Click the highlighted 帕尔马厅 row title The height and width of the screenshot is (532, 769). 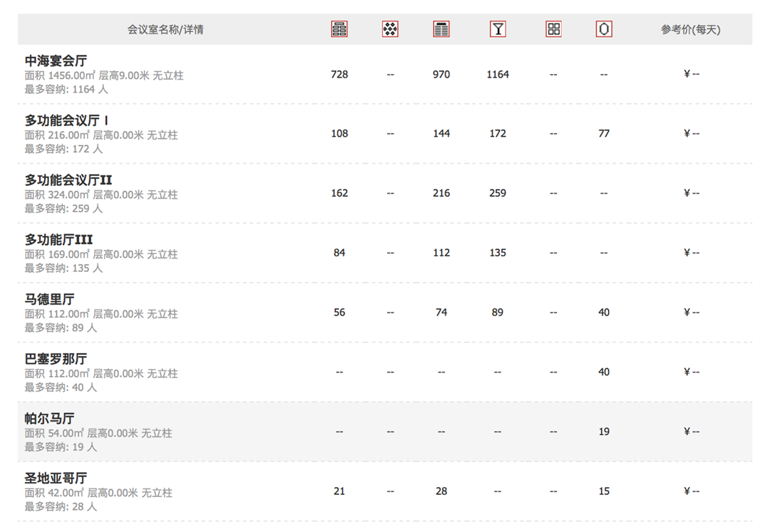click(50, 419)
